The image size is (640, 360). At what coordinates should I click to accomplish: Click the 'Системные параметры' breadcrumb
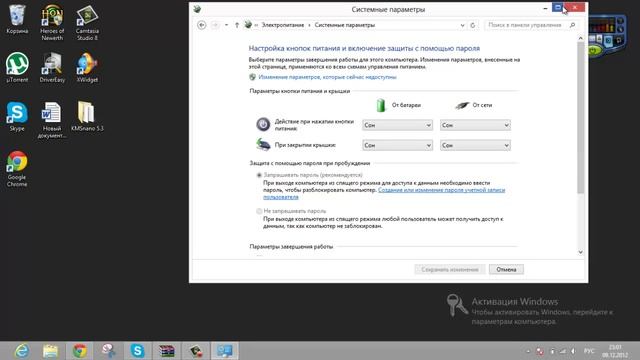pos(344,25)
